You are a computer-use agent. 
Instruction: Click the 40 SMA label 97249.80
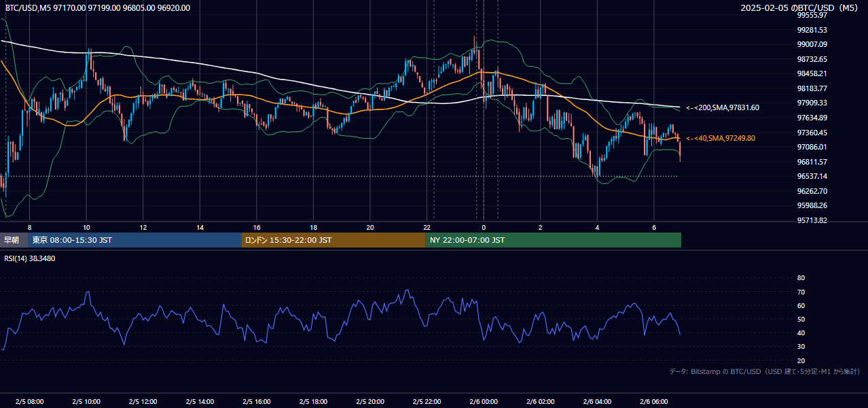pos(721,138)
